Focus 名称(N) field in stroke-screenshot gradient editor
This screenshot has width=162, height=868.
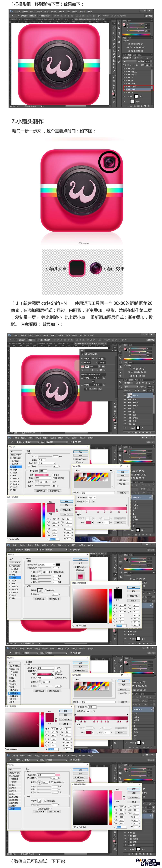click(98, 492)
